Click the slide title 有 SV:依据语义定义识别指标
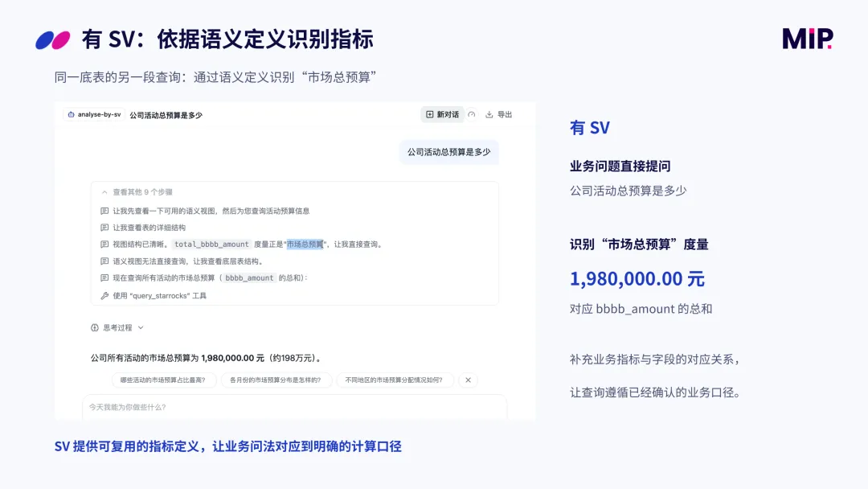Image resolution: width=868 pixels, height=489 pixels. (227, 39)
